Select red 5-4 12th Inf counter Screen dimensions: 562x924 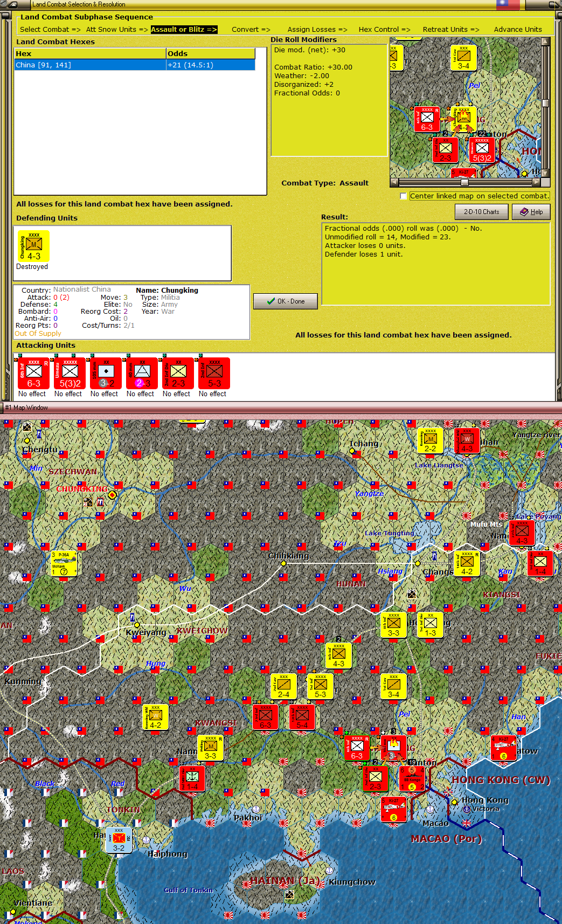[x=302, y=717]
